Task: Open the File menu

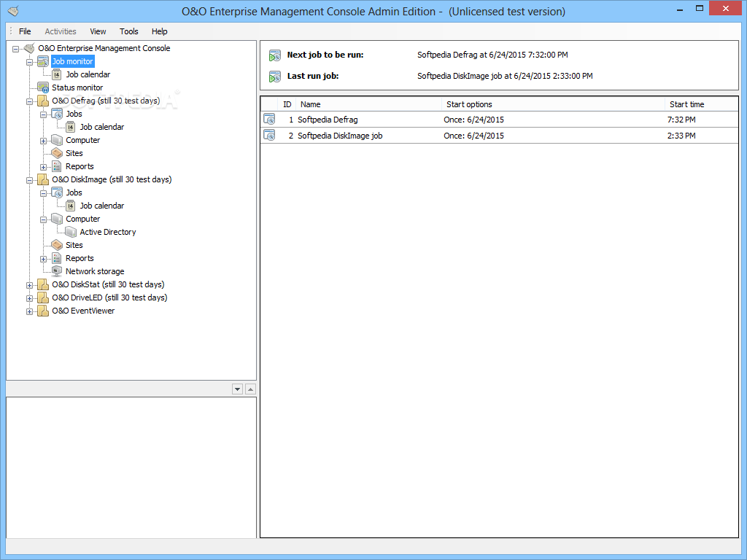Action: 25,31
